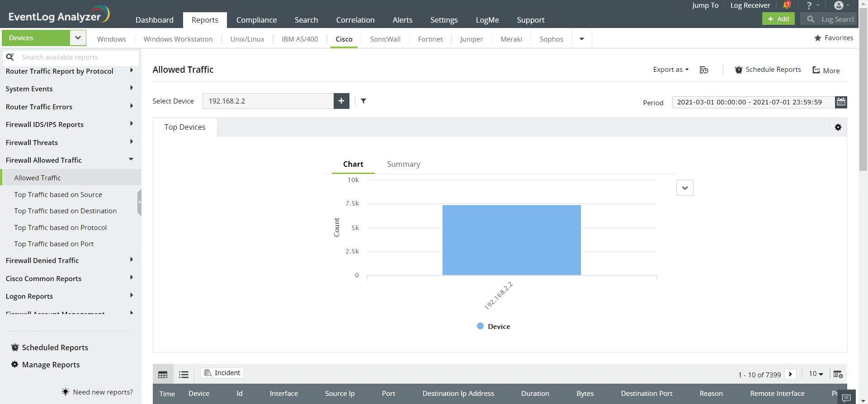Open Manage Reports
The height and width of the screenshot is (404, 868).
tap(45, 365)
